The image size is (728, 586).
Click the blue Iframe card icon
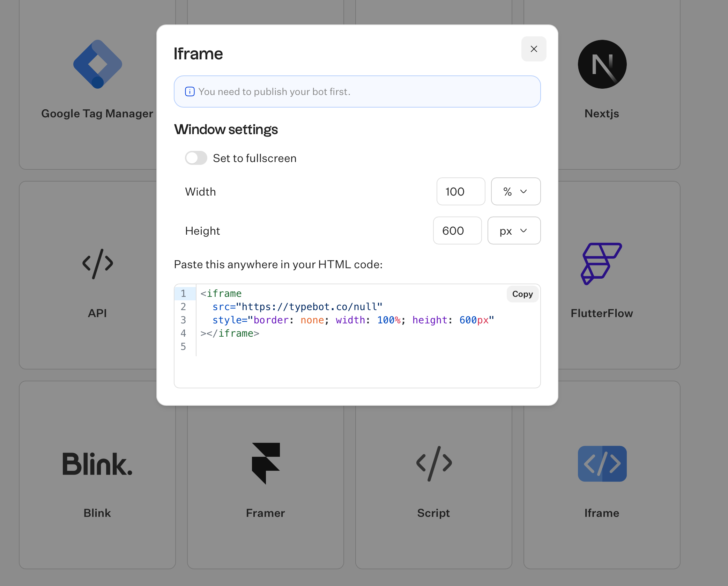tap(602, 464)
